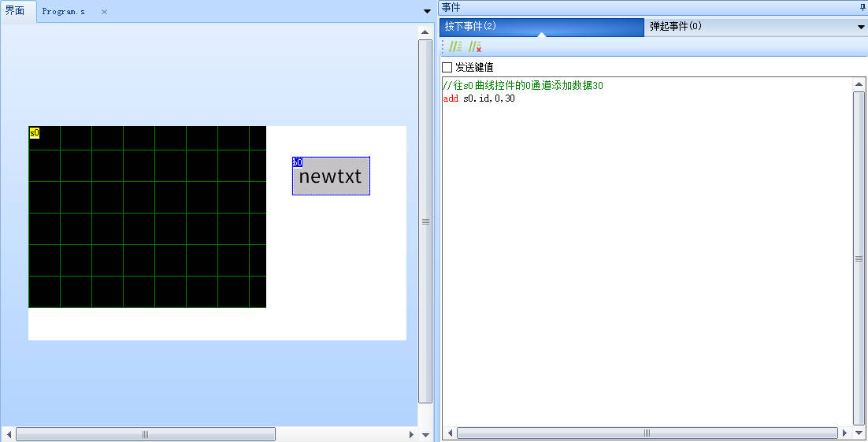Pin the 事件 panel using pin icon

pyautogui.click(x=862, y=7)
